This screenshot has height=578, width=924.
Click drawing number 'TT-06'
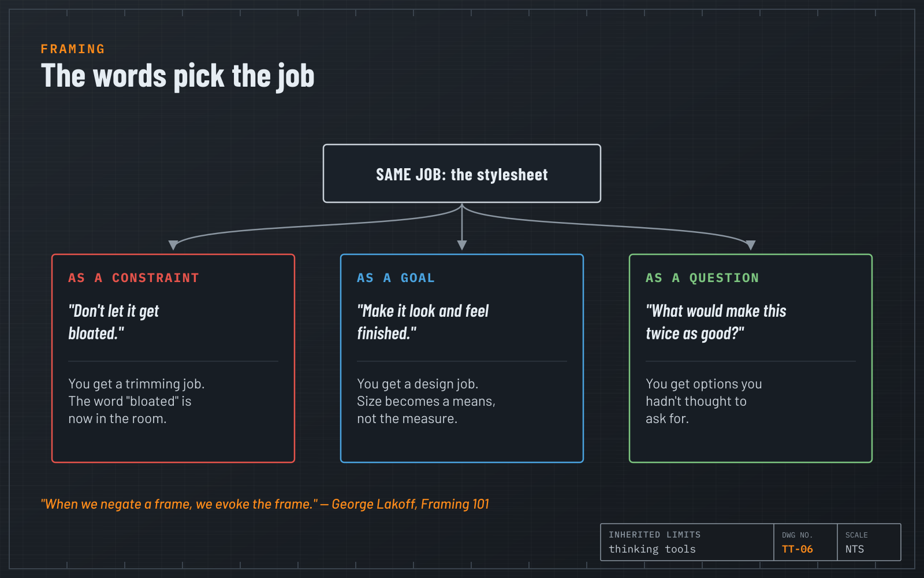797,549
